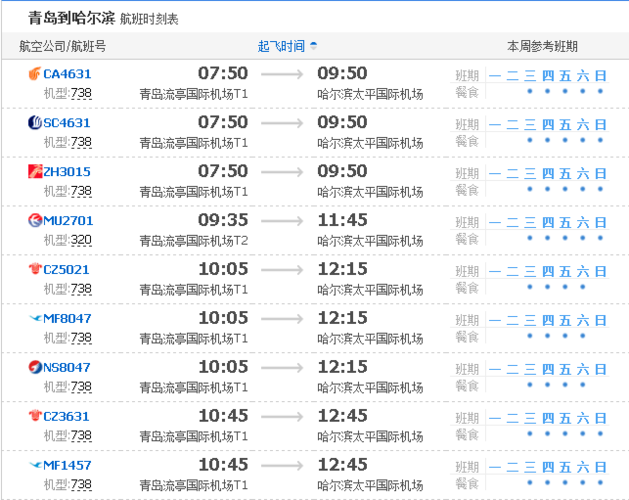Open flight MF8047 details

pyautogui.click(x=67, y=319)
